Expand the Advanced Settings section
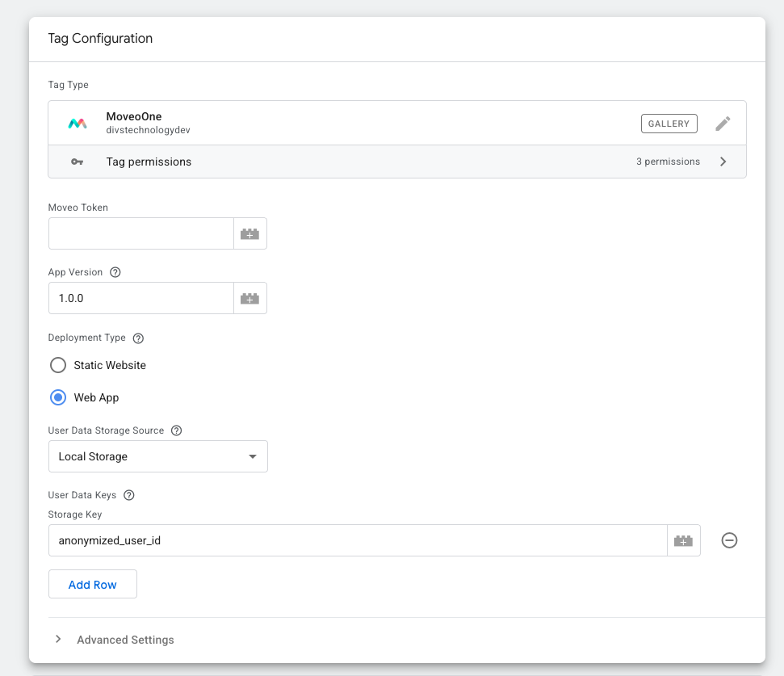The height and width of the screenshot is (676, 784). [x=115, y=640]
